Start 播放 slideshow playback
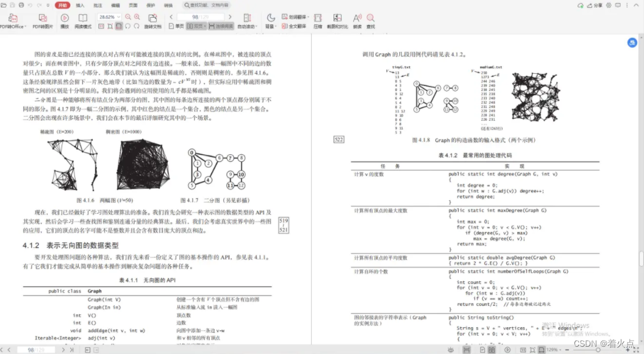The height and width of the screenshot is (354, 644). click(65, 21)
